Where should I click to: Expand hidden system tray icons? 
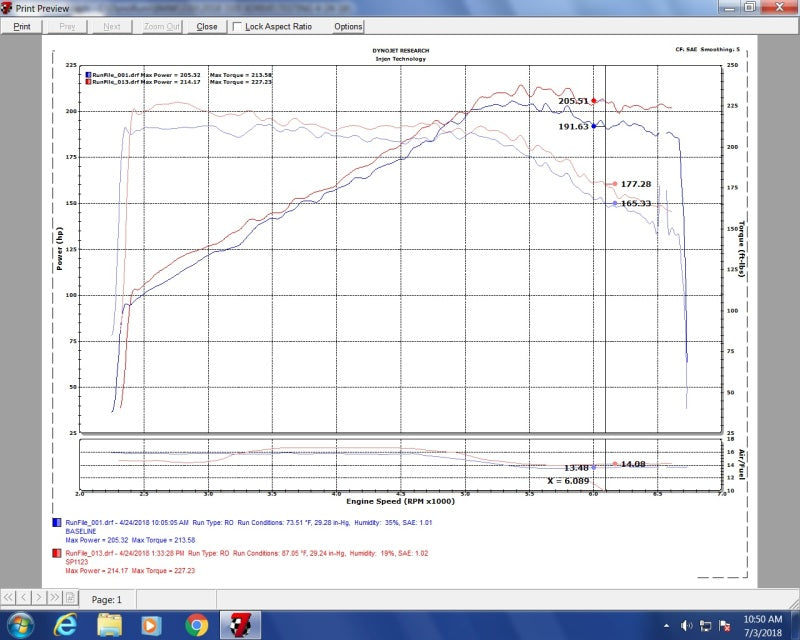point(665,625)
